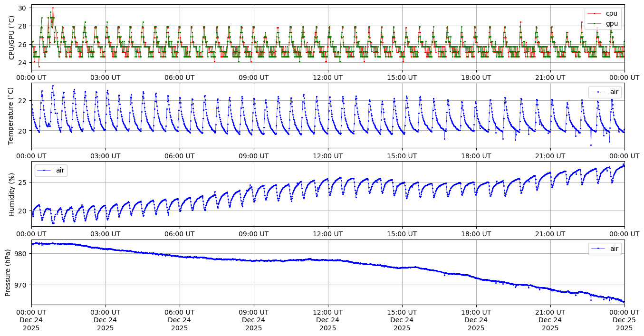Click the cpu legend entry

(x=611, y=13)
